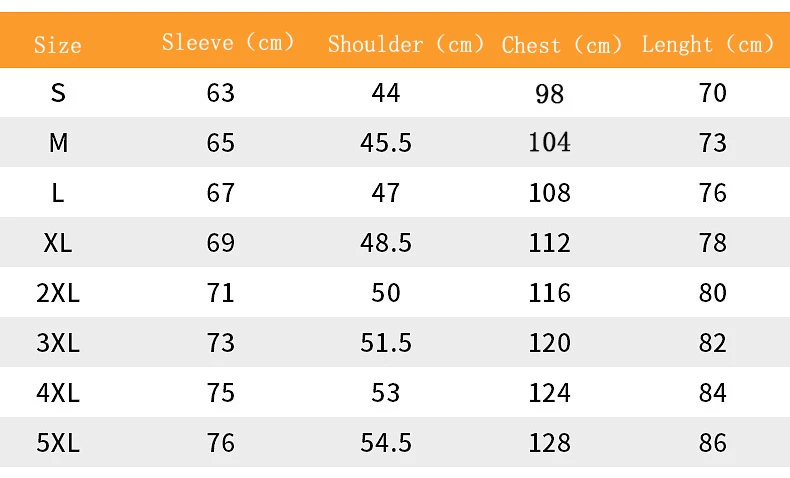This screenshot has width=790, height=478.
Task: Select the 4XL size row label
Action: coord(58,393)
